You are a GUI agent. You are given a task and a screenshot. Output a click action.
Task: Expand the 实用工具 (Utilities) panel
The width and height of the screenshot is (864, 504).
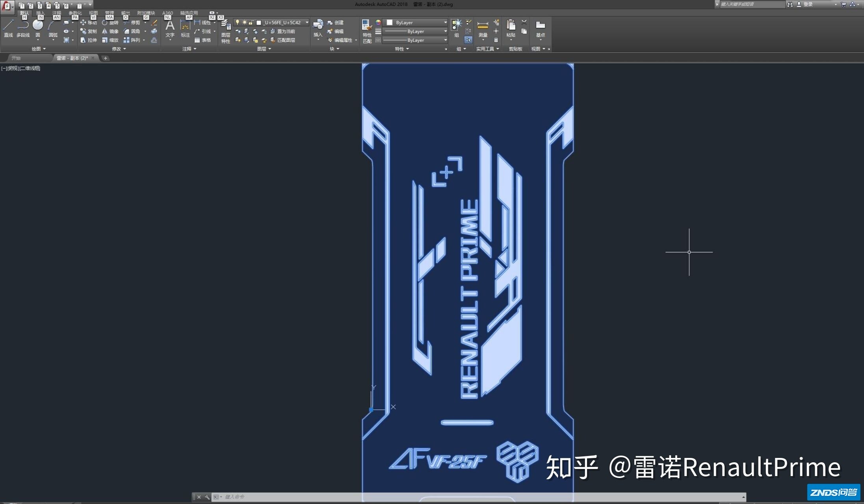click(487, 49)
